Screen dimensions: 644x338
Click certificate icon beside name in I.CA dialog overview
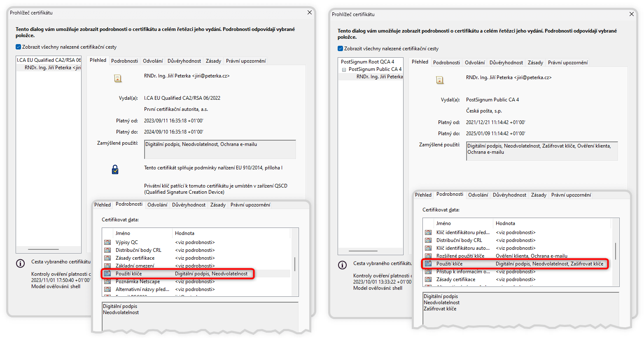[x=118, y=78]
